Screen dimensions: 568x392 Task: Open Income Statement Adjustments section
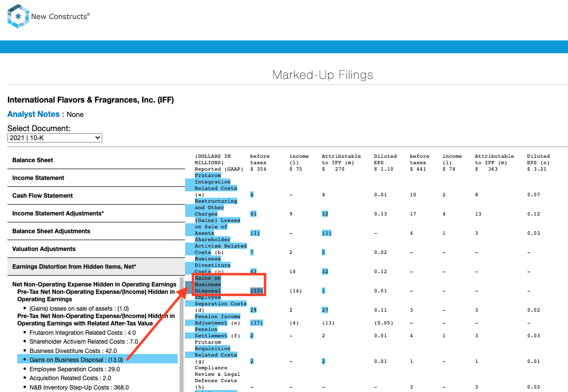coord(96,213)
